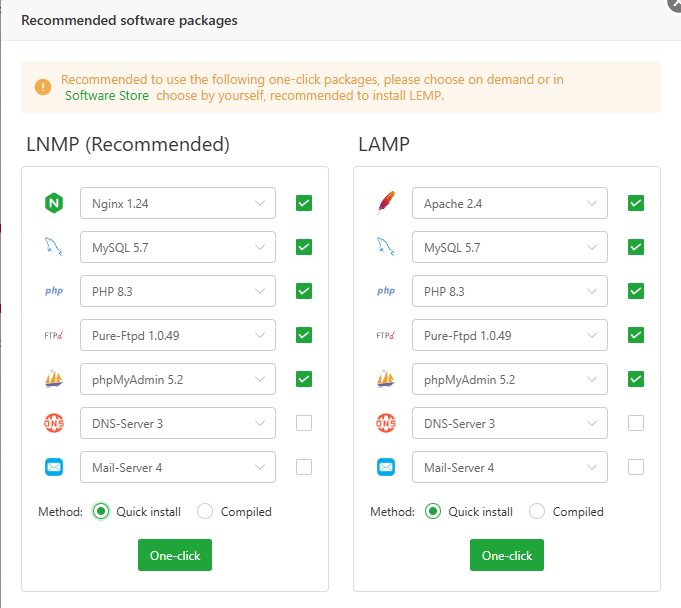Screen dimensions: 681x608
Task: Enable DNS-Server 3 checkbox under LNMP
Action: [x=304, y=423]
